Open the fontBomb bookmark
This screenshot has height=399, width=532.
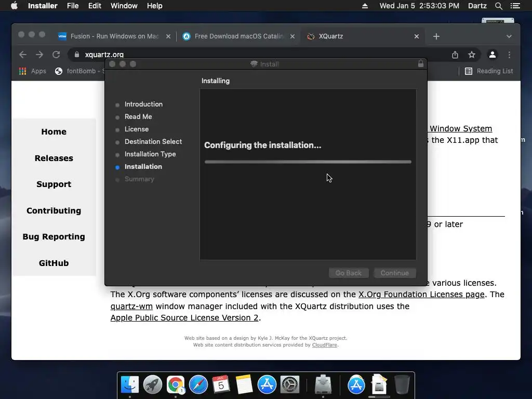tap(80, 71)
